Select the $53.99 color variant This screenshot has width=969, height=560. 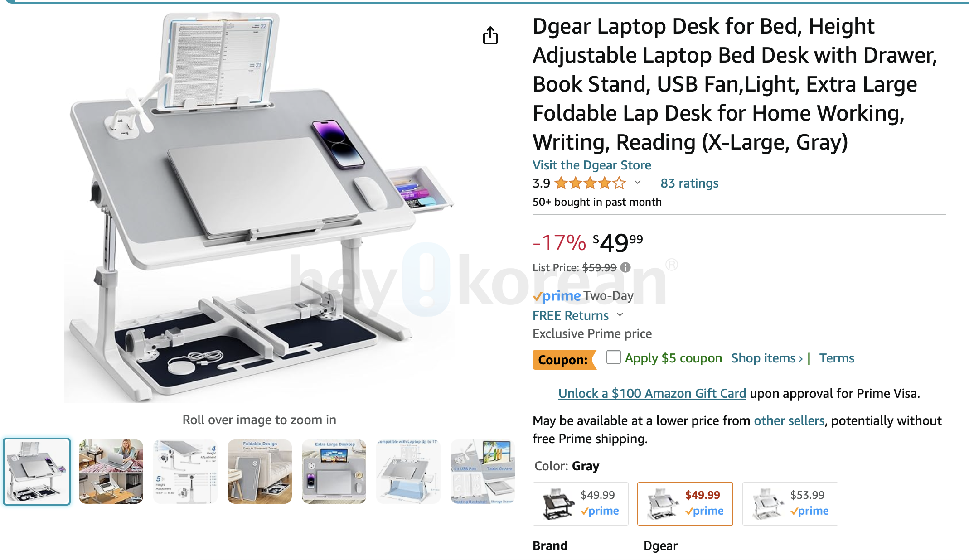[790, 504]
